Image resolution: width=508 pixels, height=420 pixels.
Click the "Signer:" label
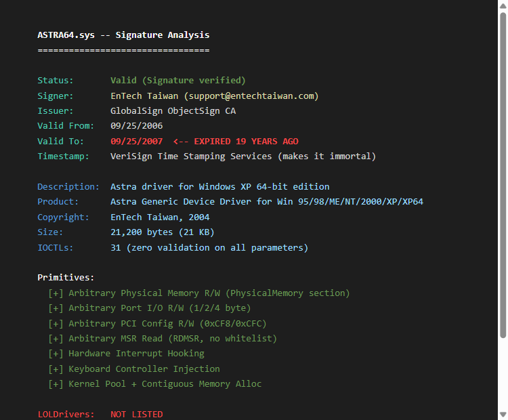56,96
